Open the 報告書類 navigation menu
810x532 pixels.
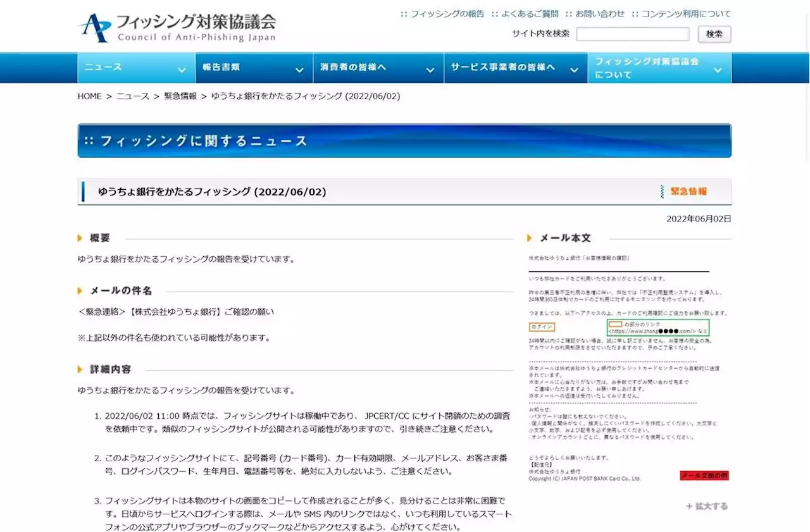tap(254, 68)
